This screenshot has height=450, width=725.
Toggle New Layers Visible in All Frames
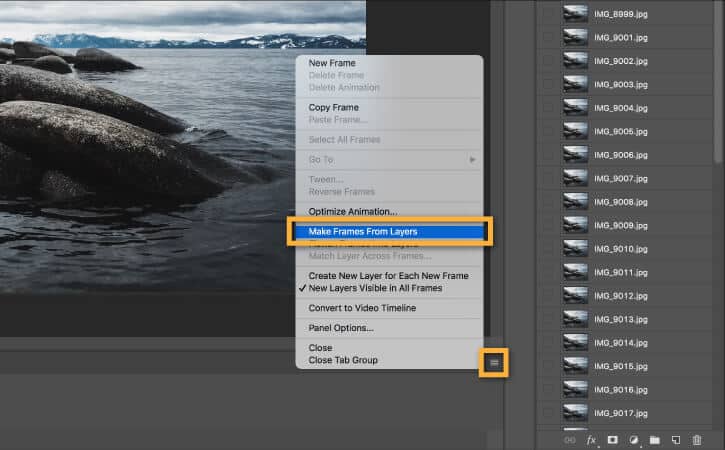tap(375, 288)
